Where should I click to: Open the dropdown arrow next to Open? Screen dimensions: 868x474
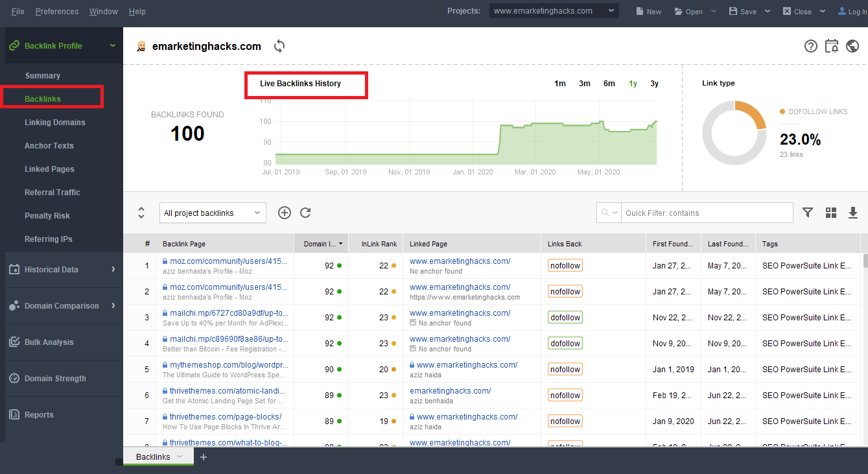[x=714, y=11]
